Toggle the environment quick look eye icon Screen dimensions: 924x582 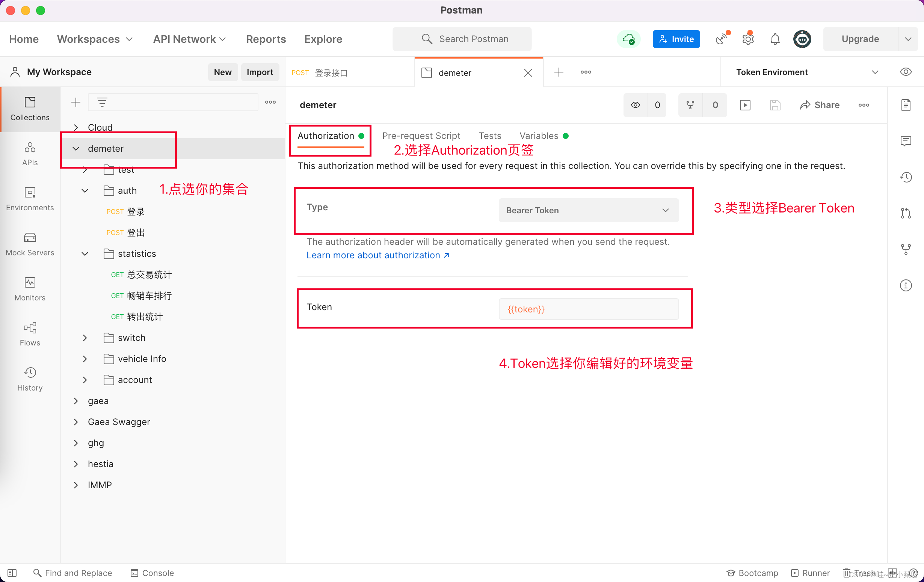906,72
